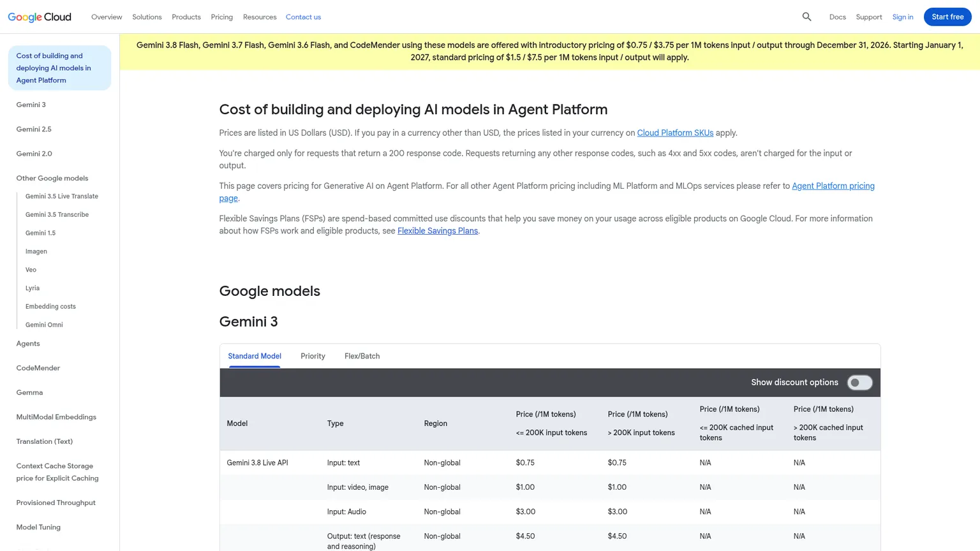Select Model Tuning in the sidebar
The width and height of the screenshot is (980, 551).
click(38, 527)
